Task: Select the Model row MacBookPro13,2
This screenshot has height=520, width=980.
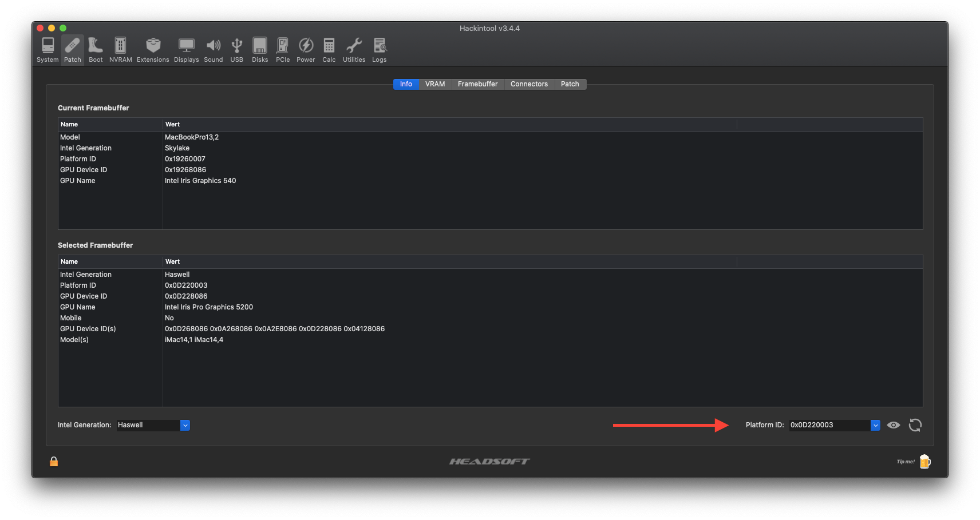Action: [490, 137]
